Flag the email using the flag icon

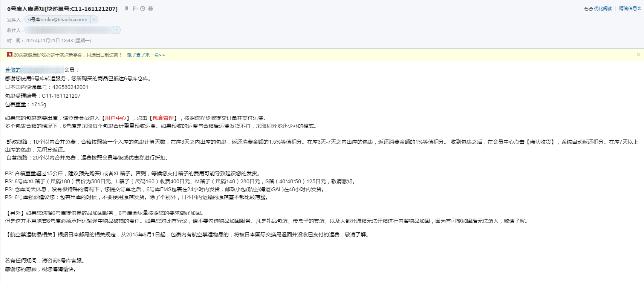[135, 8]
